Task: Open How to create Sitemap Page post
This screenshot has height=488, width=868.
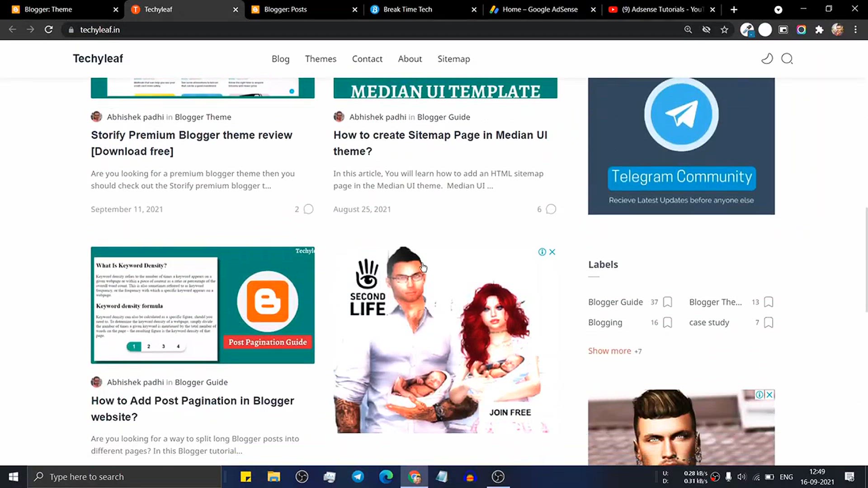Action: (440, 143)
